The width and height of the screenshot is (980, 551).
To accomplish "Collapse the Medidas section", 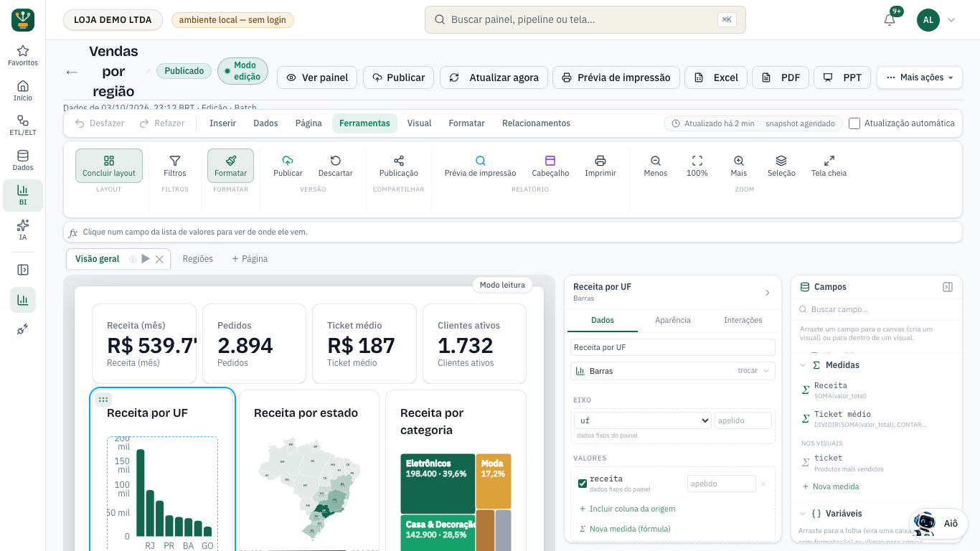I will coord(803,365).
